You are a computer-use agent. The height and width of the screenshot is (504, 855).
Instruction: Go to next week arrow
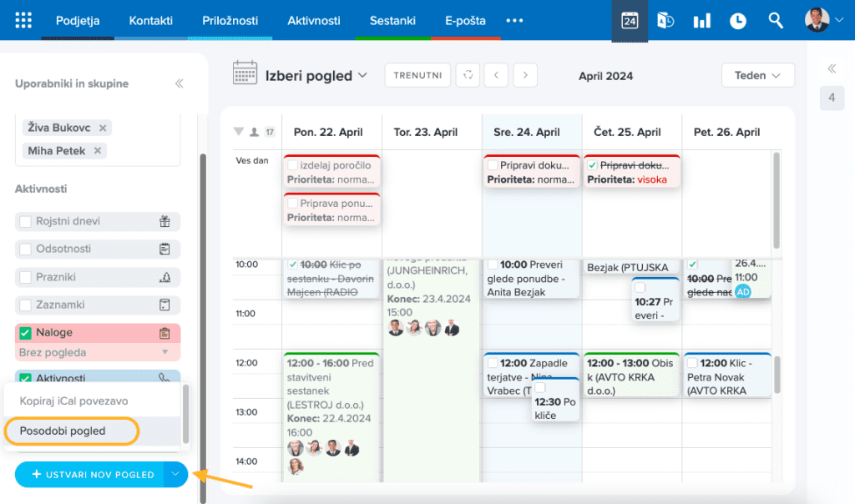point(524,75)
